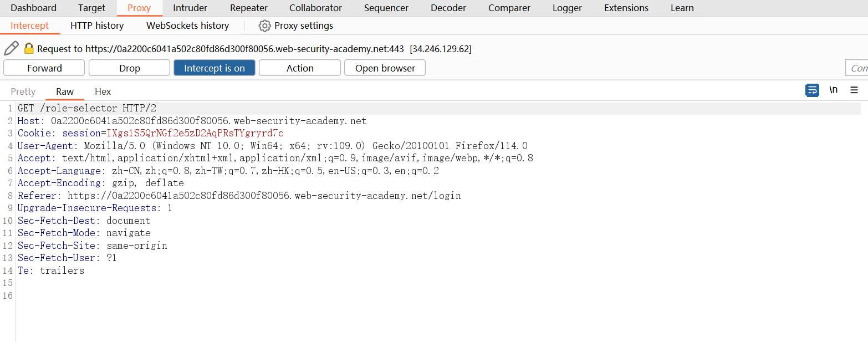Open the Intruder tab
The height and width of the screenshot is (342, 868).
(x=190, y=8)
